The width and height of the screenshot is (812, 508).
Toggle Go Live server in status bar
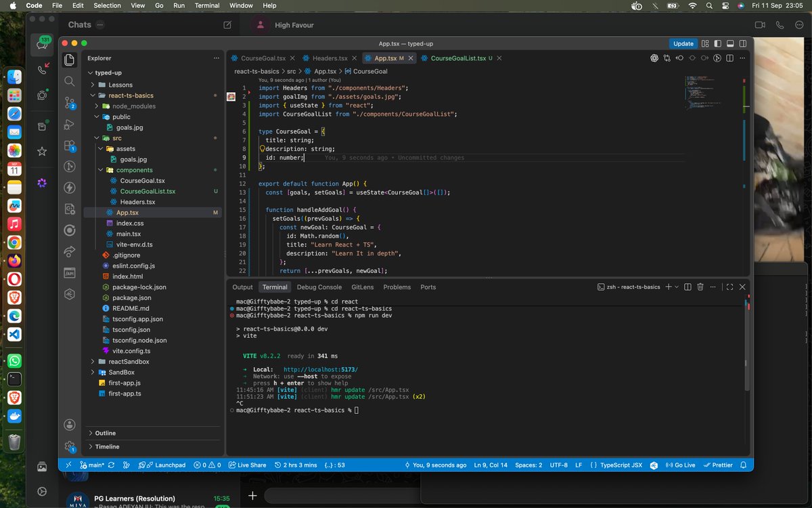[x=680, y=465]
